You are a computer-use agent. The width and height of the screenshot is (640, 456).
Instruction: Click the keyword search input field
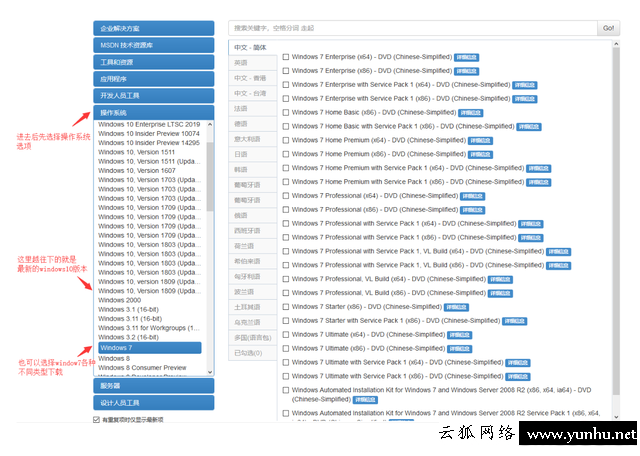pyautogui.click(x=413, y=28)
